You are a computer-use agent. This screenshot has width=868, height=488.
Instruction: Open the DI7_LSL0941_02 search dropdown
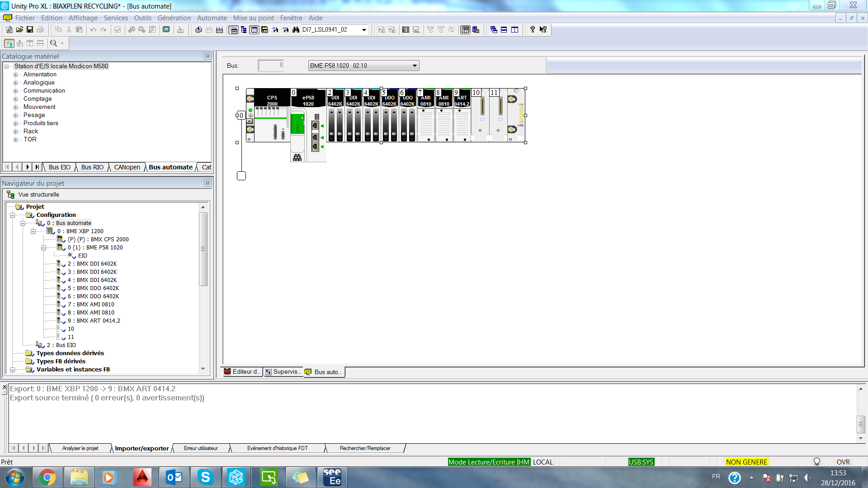coord(364,30)
